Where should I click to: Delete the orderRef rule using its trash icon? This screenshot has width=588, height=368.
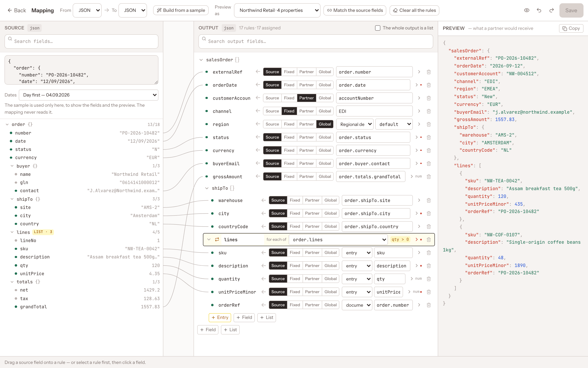tap(429, 305)
